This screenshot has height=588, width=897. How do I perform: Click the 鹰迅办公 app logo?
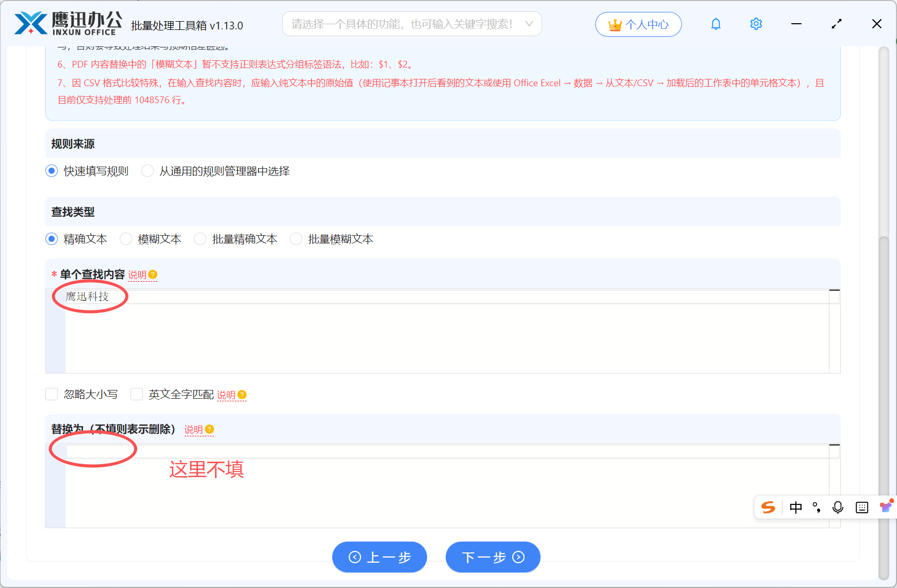[x=67, y=23]
